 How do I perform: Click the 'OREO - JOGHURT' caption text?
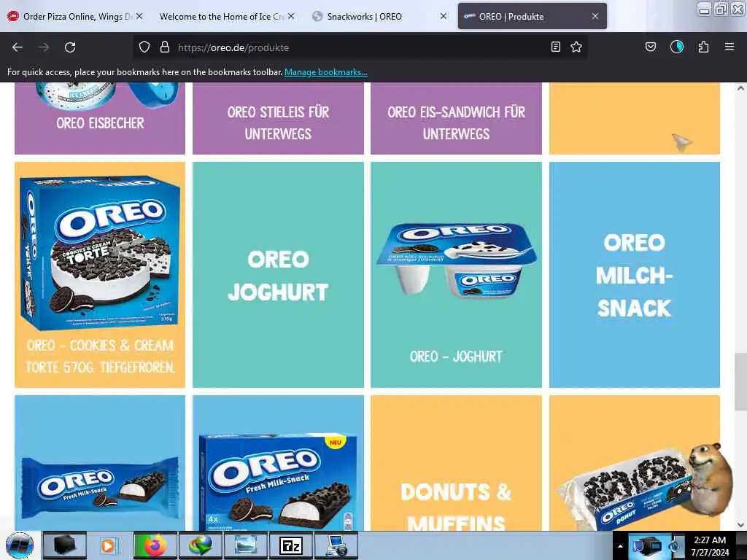coord(456,356)
